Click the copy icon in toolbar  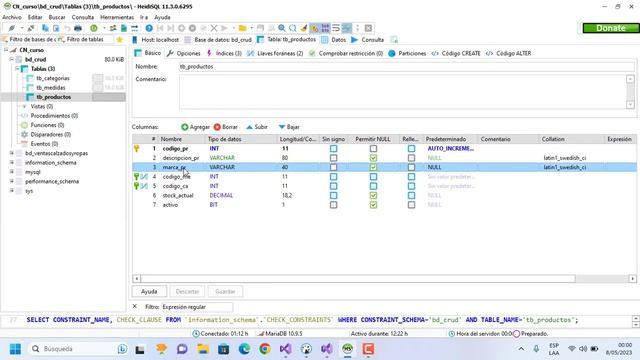(x=45, y=28)
